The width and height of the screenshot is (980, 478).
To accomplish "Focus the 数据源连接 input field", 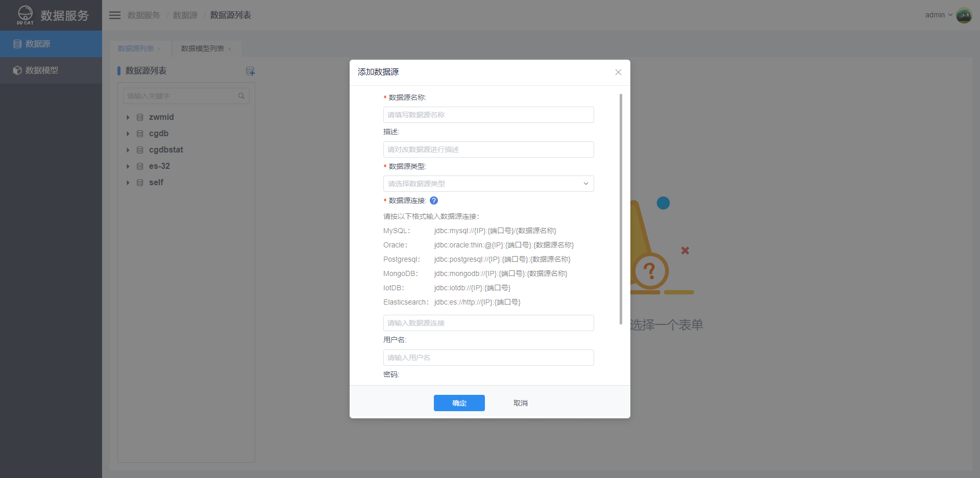I will click(x=488, y=323).
